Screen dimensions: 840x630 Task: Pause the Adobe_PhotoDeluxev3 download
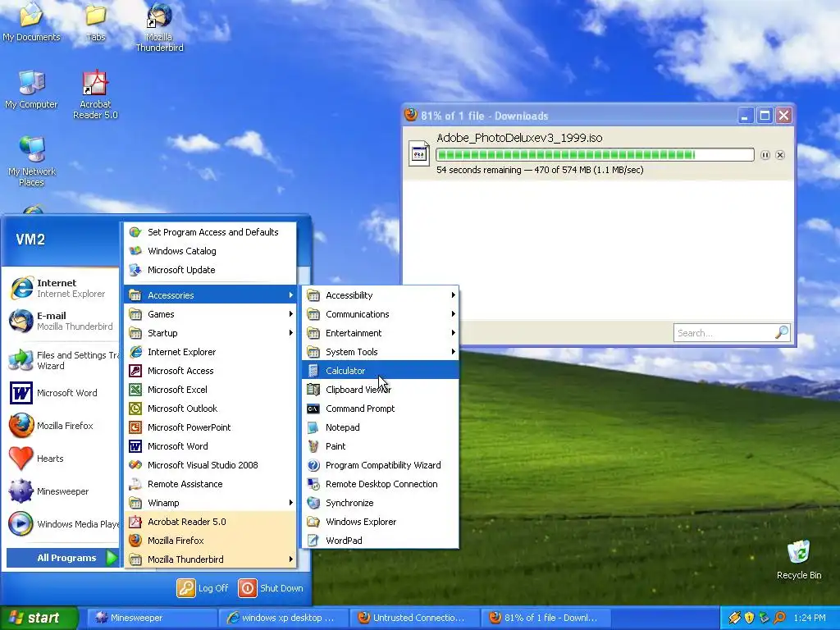point(765,155)
